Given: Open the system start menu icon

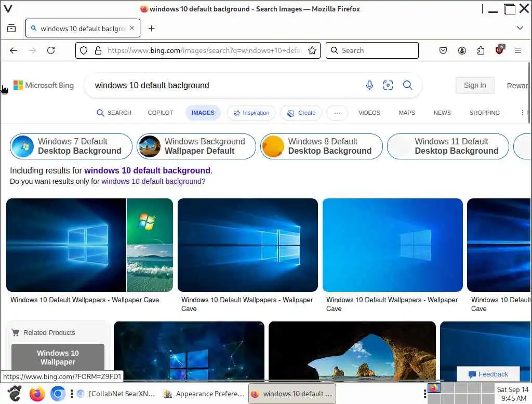Looking at the screenshot, I should 15,394.
